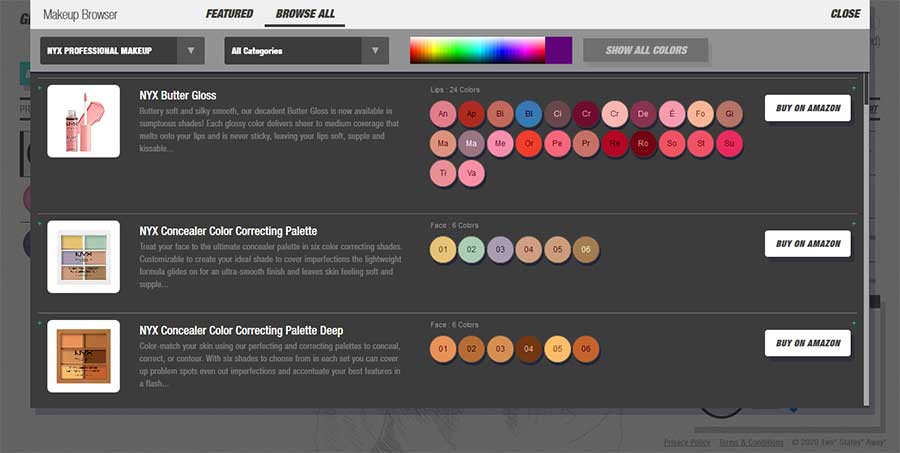Expand the All Categories dropdown
The image size is (900, 453).
307,51
